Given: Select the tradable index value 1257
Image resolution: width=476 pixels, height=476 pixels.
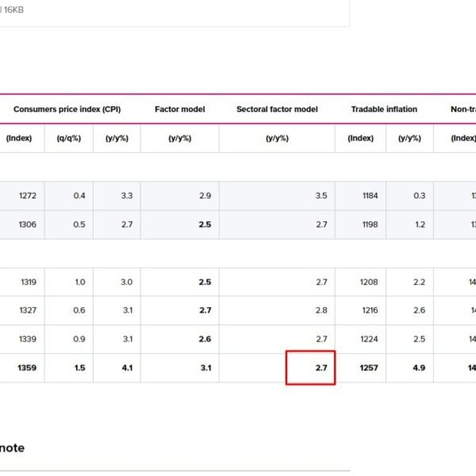Looking at the screenshot, I should pyautogui.click(x=369, y=368).
